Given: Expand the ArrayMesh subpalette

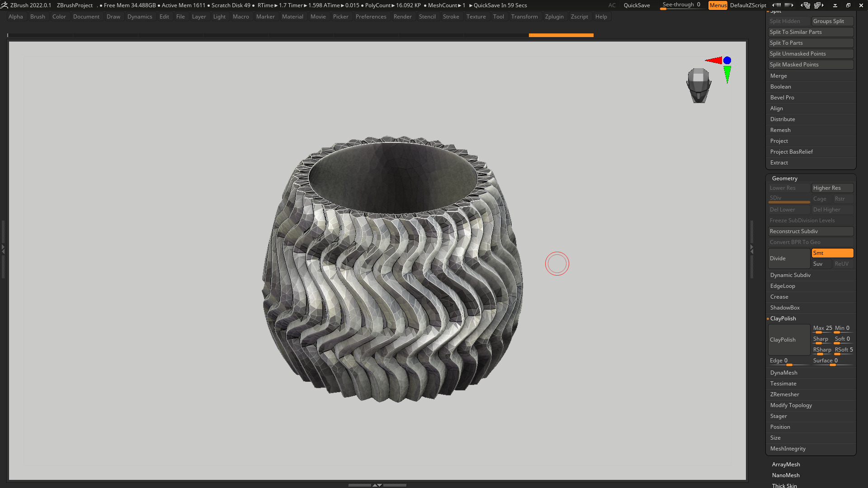Looking at the screenshot, I should point(786,465).
